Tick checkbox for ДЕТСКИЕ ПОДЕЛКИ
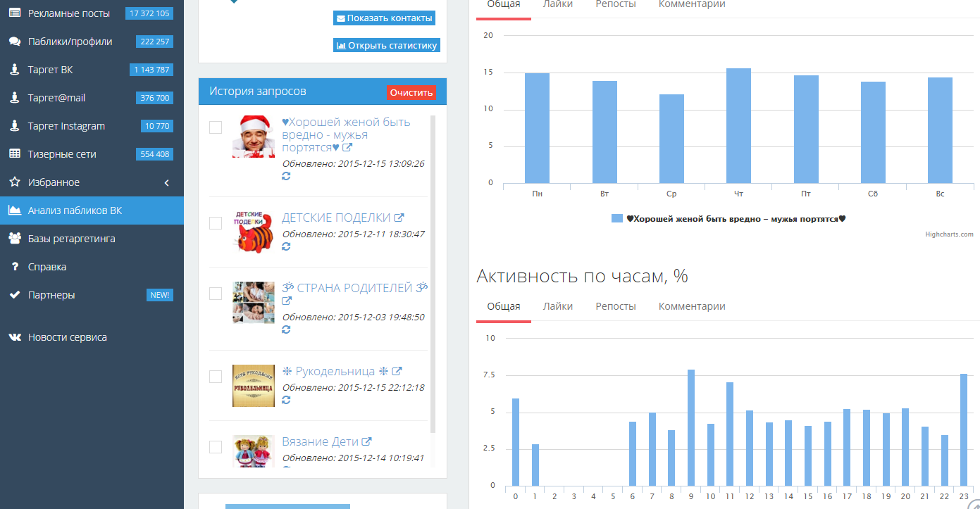 point(216,223)
